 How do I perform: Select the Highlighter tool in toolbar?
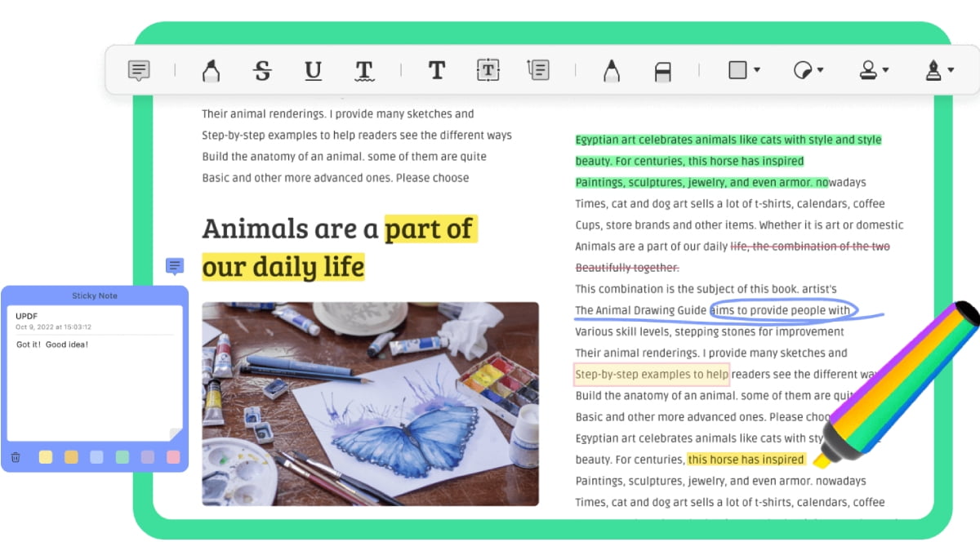[211, 71]
